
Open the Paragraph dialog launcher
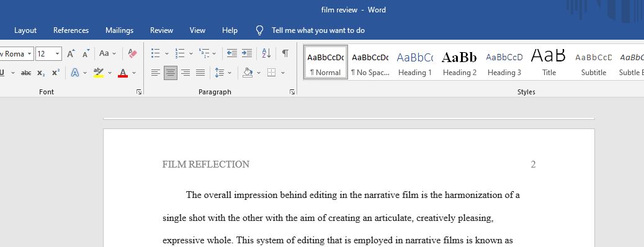(x=292, y=92)
